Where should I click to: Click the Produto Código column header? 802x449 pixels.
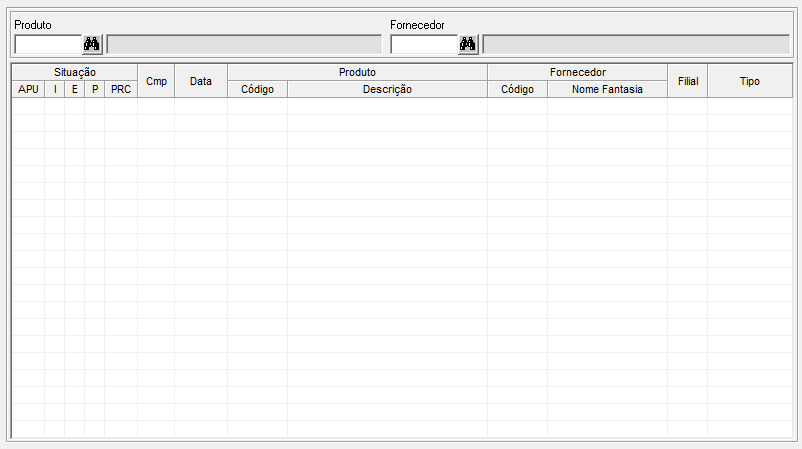[257, 89]
